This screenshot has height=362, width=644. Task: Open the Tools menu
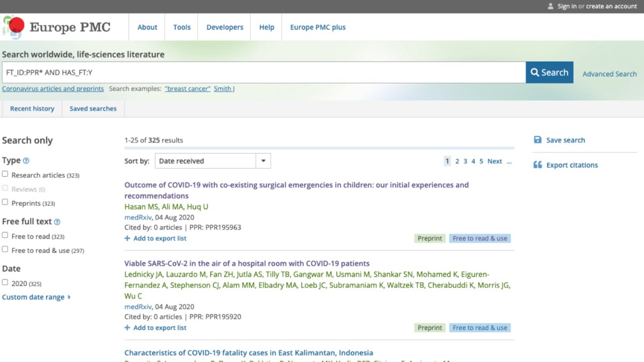point(182,27)
